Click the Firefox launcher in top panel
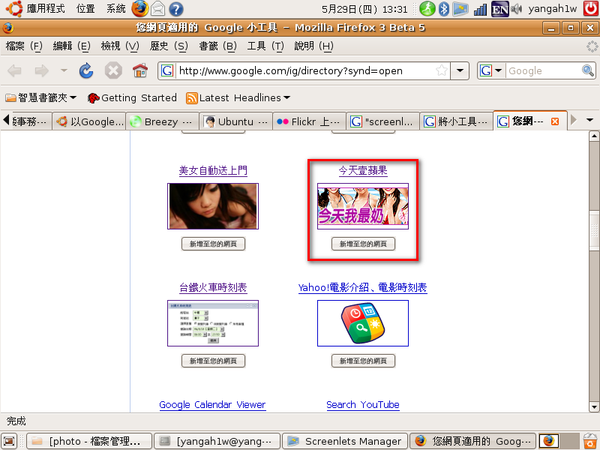The width and height of the screenshot is (600, 450). point(140,8)
